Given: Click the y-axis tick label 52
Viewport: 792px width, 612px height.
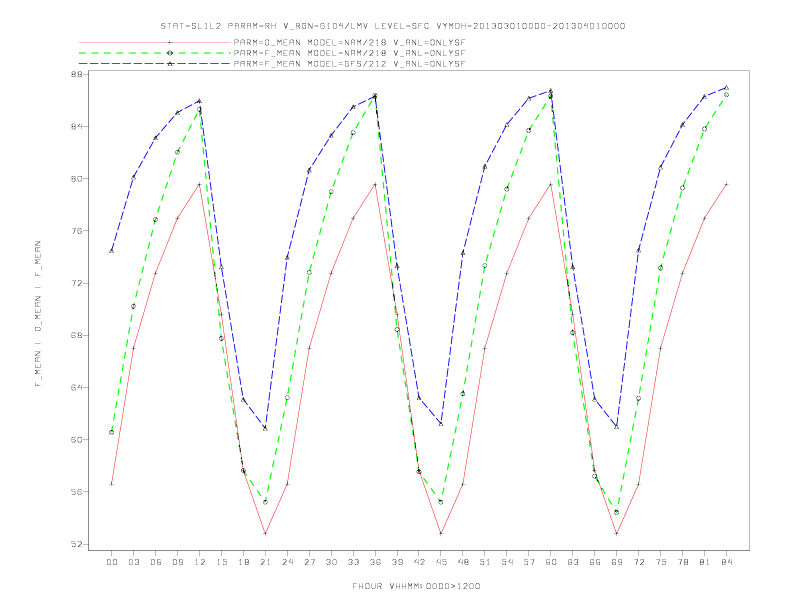Looking at the screenshot, I should (x=78, y=544).
